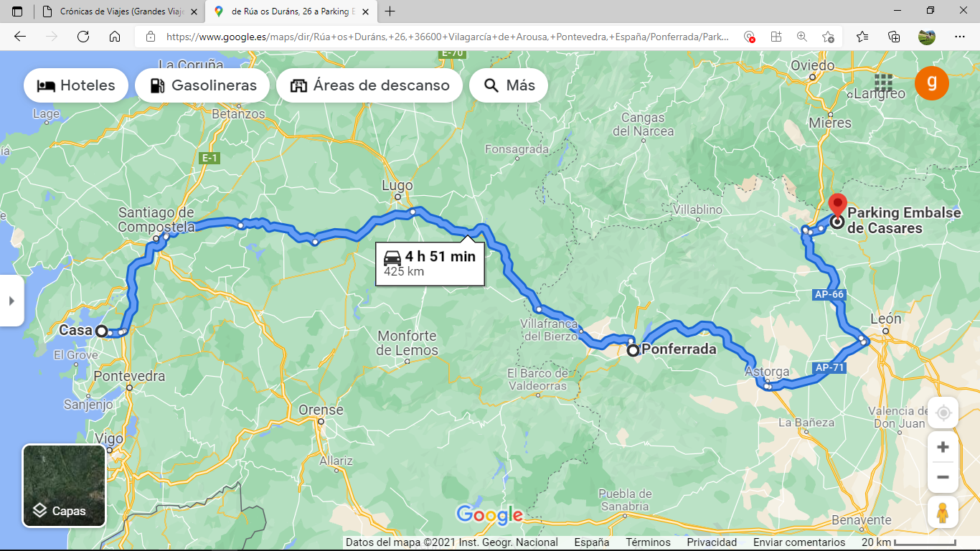Show your location with the target icon
Screen dimensions: 980x551
coord(943,413)
